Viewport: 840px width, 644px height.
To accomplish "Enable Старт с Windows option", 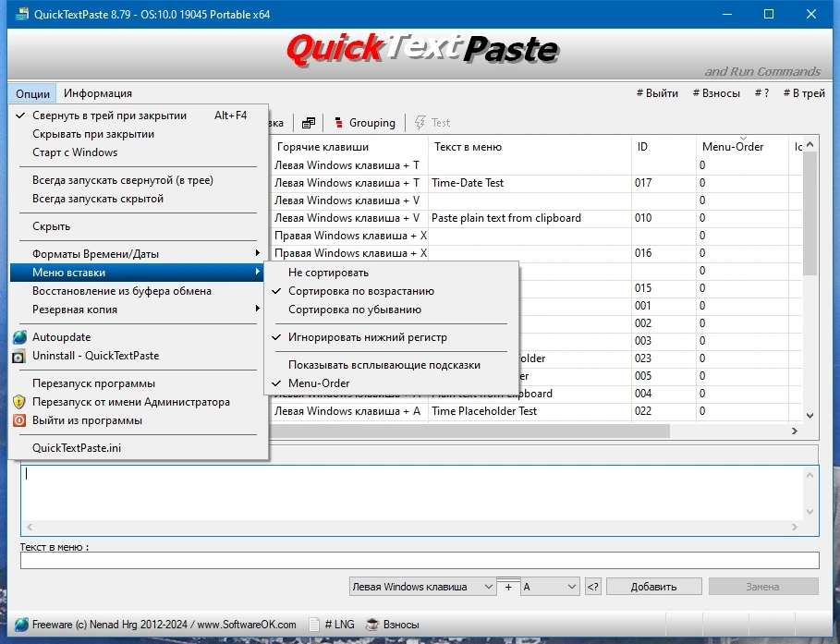I will point(139,152).
